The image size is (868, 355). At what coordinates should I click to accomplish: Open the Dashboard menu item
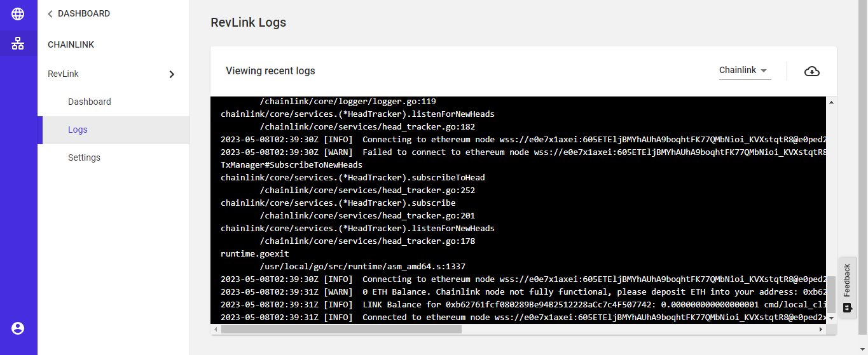[x=113, y=102]
